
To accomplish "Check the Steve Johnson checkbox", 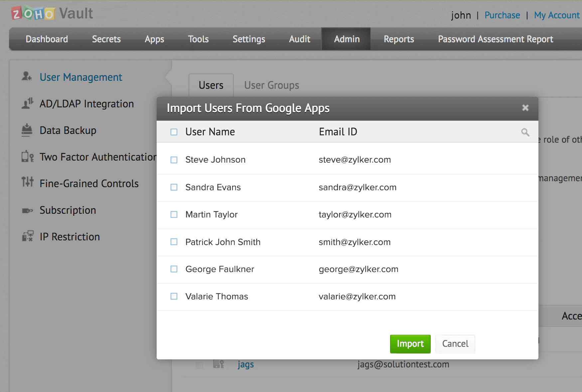I will 174,160.
